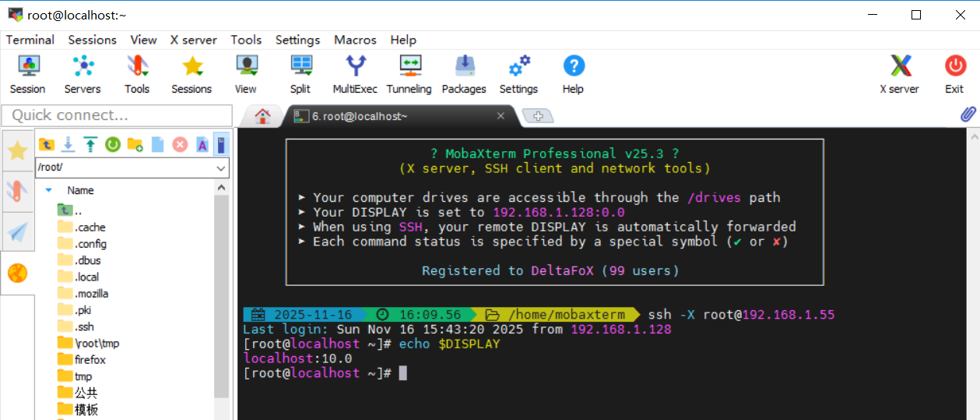Select the 公共 folder
980x420 pixels.
click(x=77, y=393)
